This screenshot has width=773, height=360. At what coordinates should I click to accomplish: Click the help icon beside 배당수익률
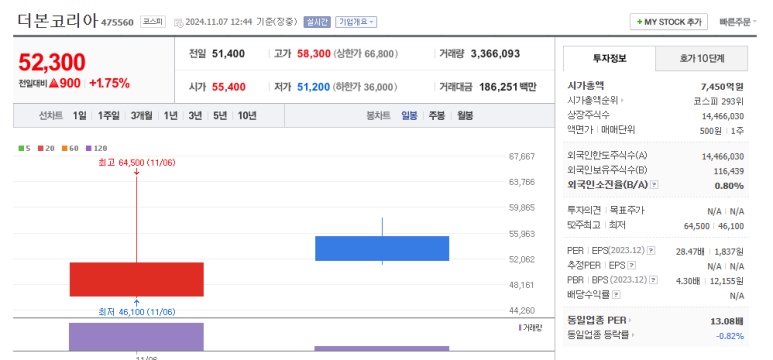tap(616, 295)
